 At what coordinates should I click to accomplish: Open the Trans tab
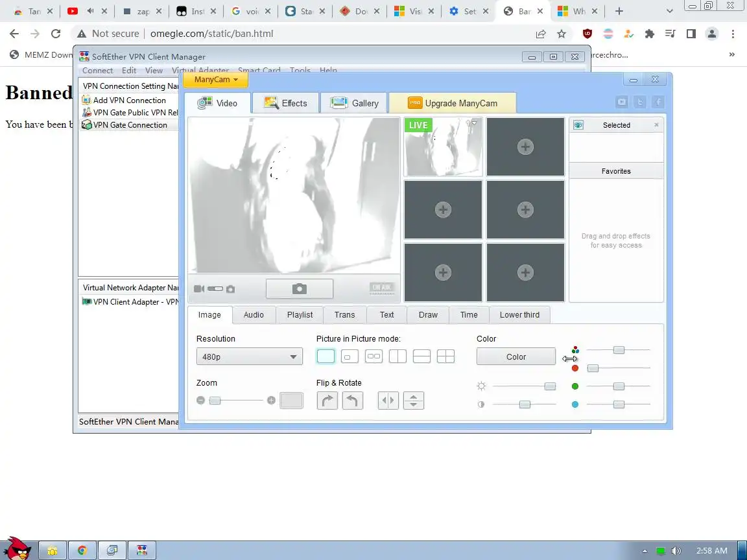coord(344,315)
